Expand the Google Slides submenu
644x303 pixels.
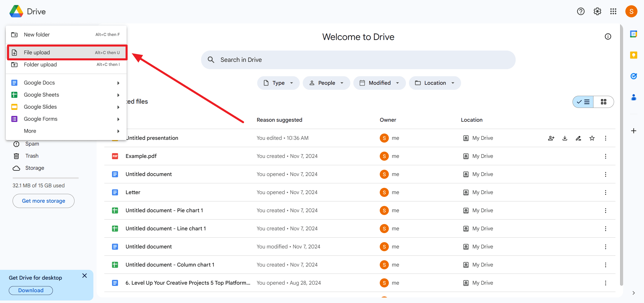(66, 107)
